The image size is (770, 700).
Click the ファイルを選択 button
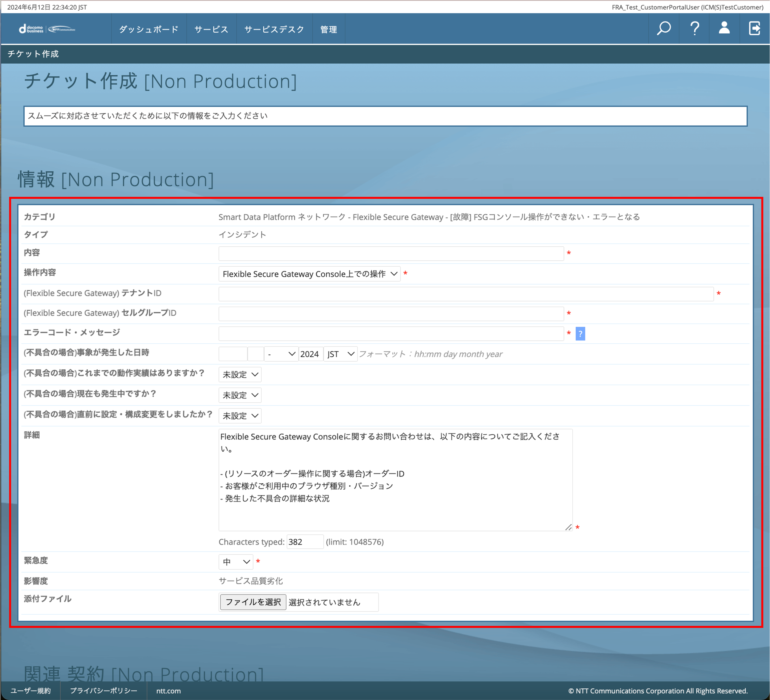(x=253, y=602)
